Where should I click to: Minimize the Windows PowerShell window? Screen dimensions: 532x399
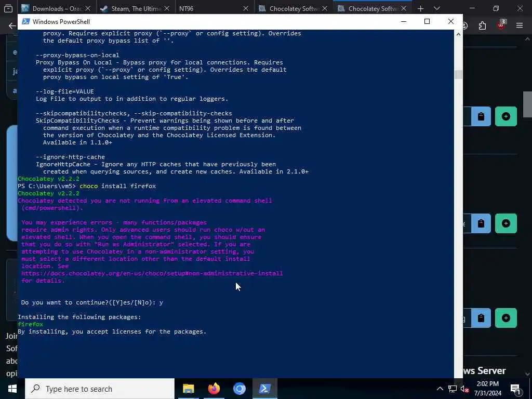point(403,21)
